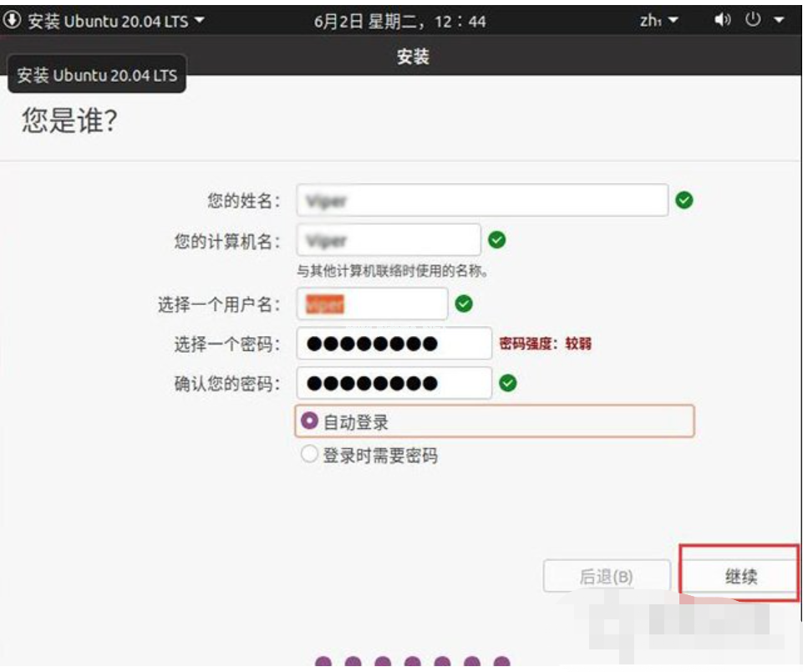Select the 登录时需要密码 radio option

point(310,456)
